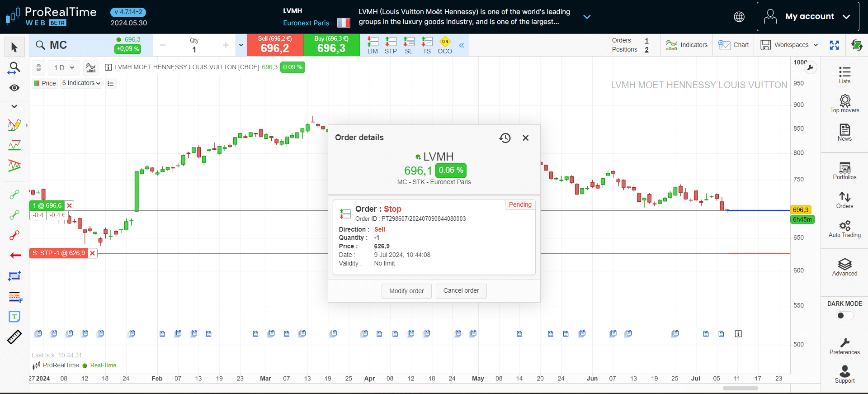Click the info marker near July
The image size is (868, 394).
pyautogui.click(x=738, y=334)
